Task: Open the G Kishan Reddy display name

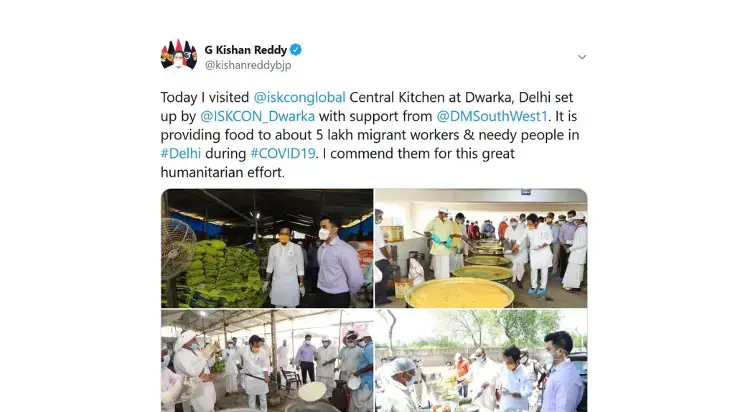Action: click(246, 50)
